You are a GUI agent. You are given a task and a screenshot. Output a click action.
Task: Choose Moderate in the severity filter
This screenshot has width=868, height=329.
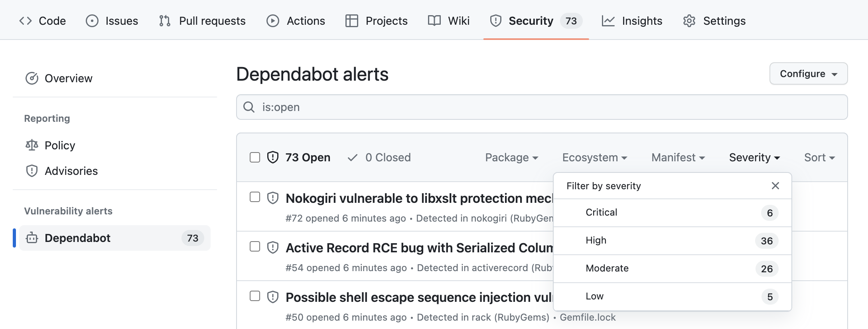click(607, 268)
